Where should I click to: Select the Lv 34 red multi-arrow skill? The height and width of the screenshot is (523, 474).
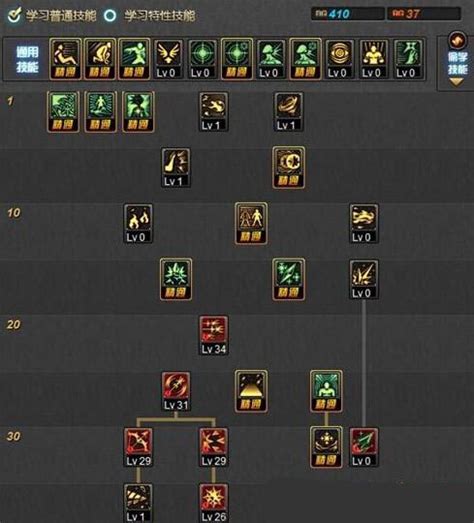(x=213, y=335)
